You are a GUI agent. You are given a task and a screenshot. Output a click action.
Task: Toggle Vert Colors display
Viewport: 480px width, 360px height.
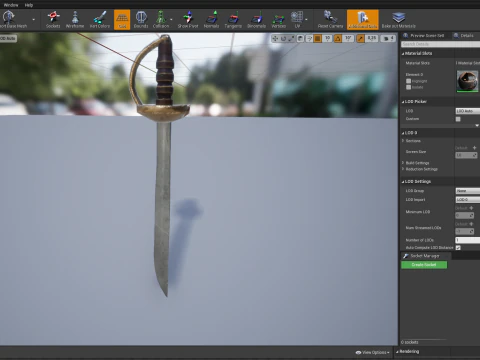coord(100,19)
